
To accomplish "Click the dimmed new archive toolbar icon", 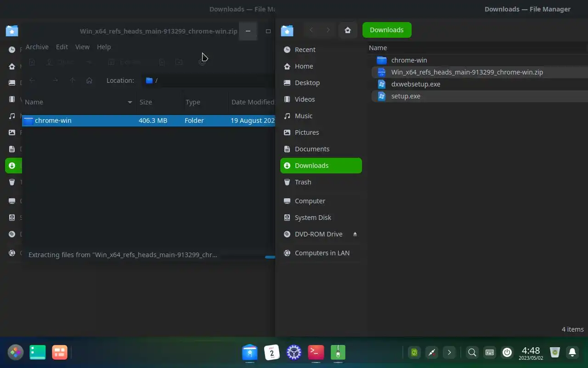I will click(x=32, y=62).
